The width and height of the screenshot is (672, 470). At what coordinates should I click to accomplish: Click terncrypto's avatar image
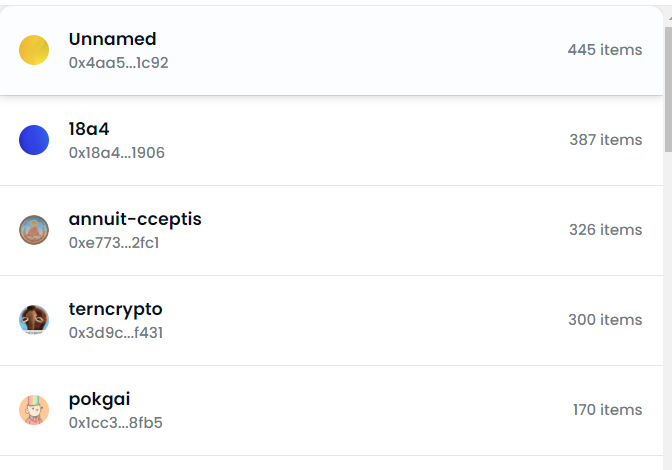[x=34, y=320]
